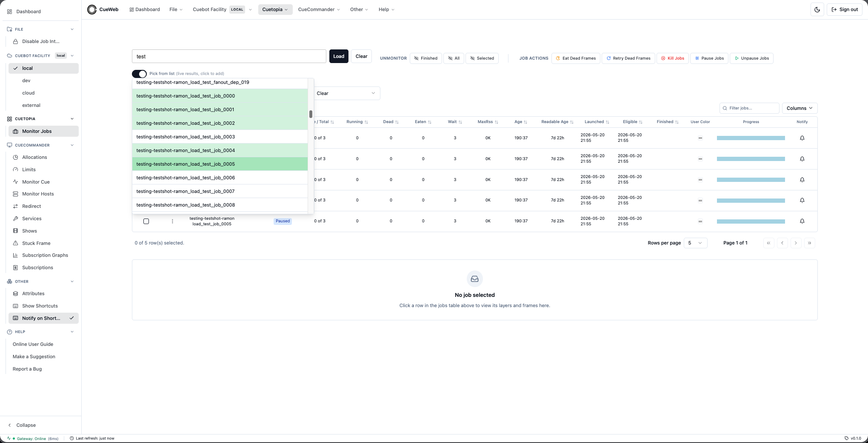
Task: Collapse the CUETOPIA sidebar section
Action: coord(72,119)
